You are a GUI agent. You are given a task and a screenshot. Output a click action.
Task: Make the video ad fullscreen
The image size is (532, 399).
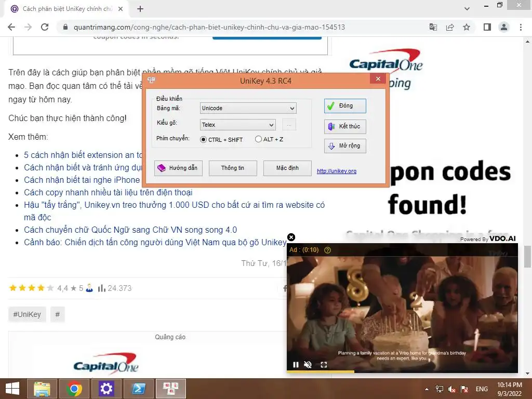(x=324, y=365)
